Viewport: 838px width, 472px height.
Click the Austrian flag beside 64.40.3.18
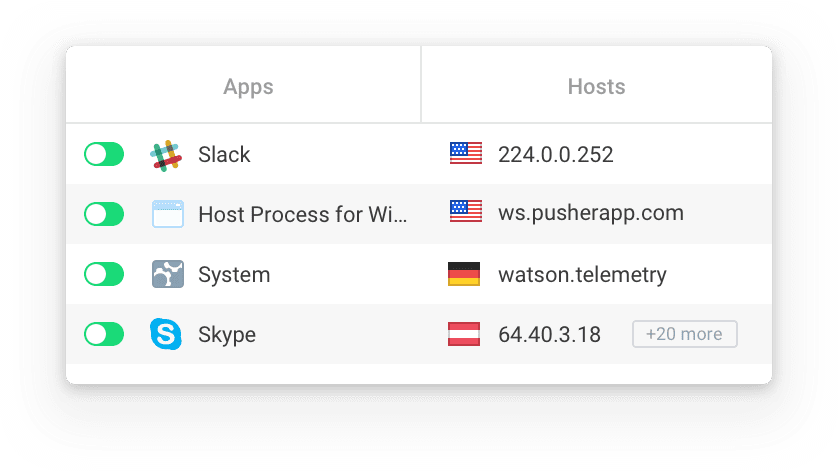pos(465,334)
